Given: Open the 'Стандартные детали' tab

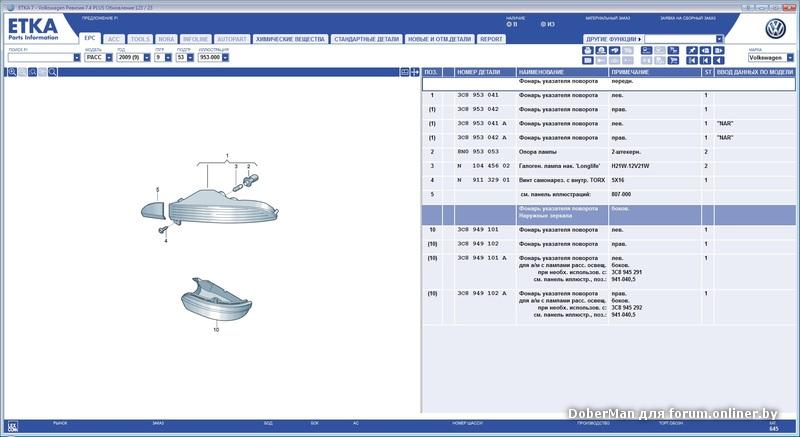Looking at the screenshot, I should tap(366, 39).
